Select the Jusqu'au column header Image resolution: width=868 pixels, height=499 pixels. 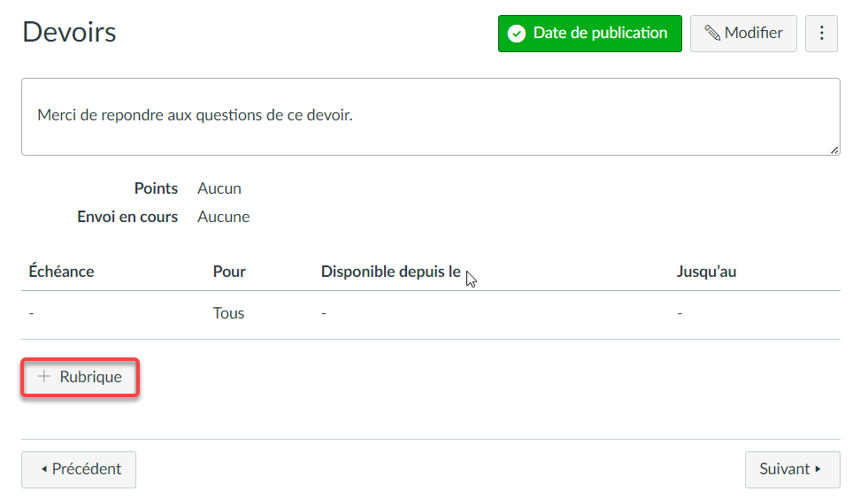point(706,272)
